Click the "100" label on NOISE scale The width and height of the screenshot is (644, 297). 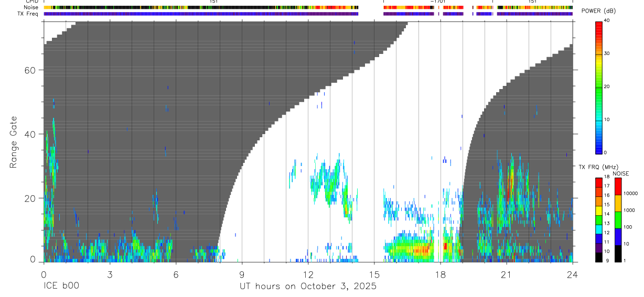629,227
